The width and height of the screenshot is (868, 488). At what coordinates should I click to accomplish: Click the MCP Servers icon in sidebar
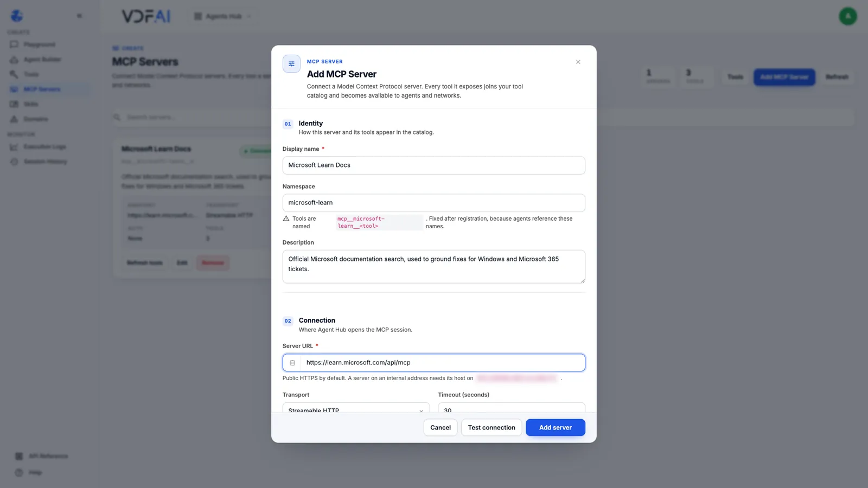[14, 89]
